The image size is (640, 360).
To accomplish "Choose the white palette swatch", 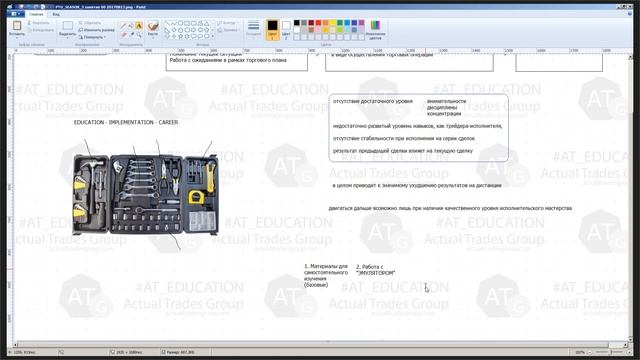I will [x=297, y=30].
